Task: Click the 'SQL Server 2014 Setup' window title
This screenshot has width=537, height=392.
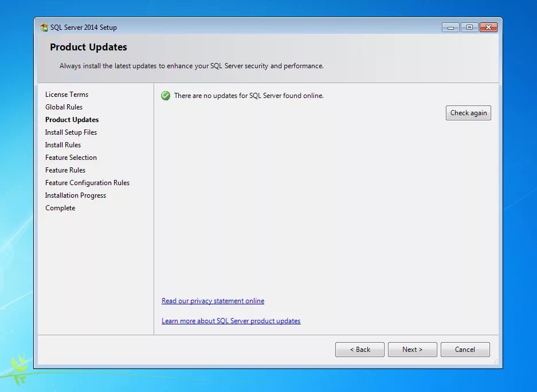Action: coord(84,28)
